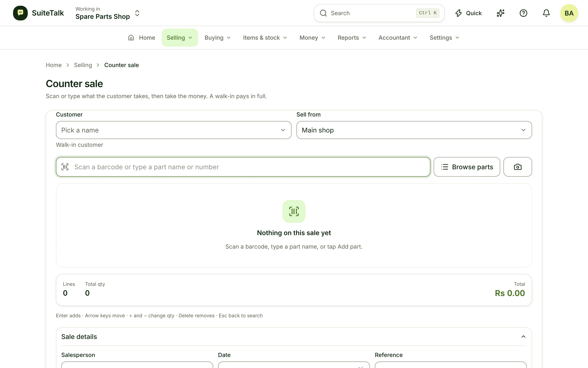This screenshot has width=588, height=368.
Task: Open the Money menu
Action: (312, 38)
